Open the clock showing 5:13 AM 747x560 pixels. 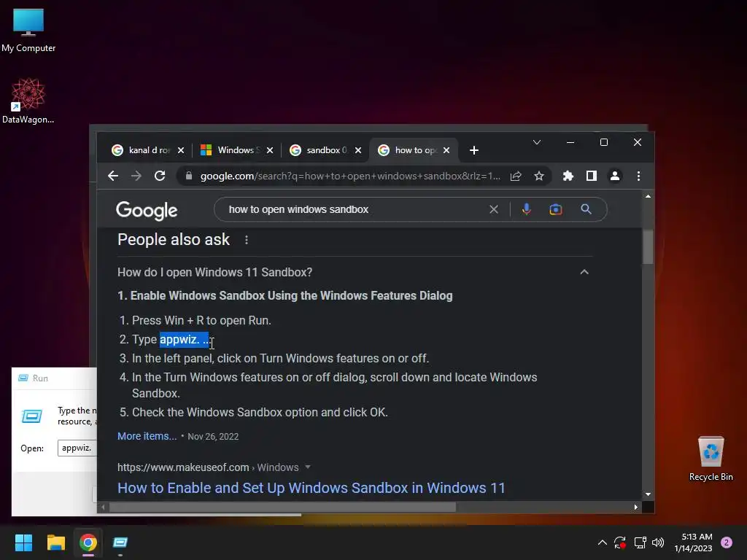[693, 542]
